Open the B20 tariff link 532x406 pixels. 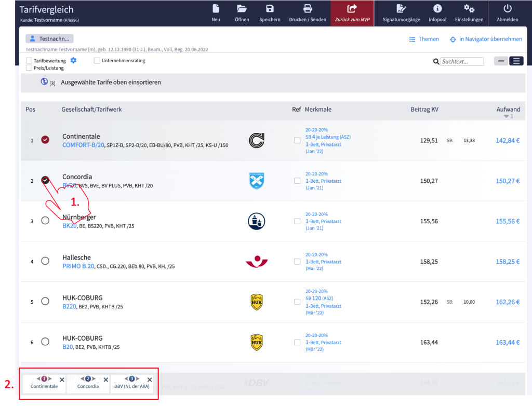click(68, 347)
